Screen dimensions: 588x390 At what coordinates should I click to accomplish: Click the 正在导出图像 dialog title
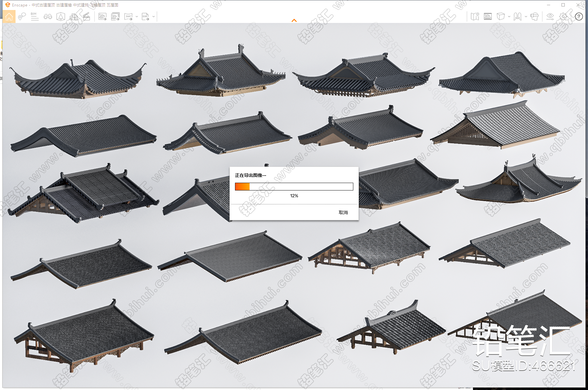pos(251,175)
